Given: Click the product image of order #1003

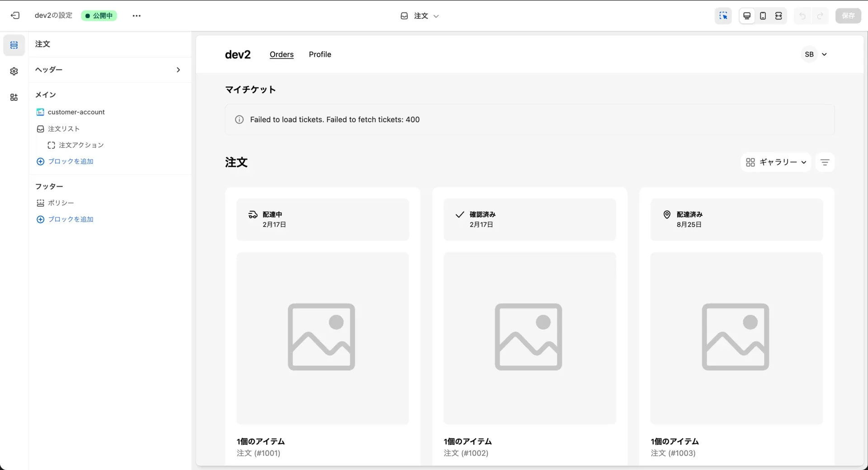Looking at the screenshot, I should (736, 338).
